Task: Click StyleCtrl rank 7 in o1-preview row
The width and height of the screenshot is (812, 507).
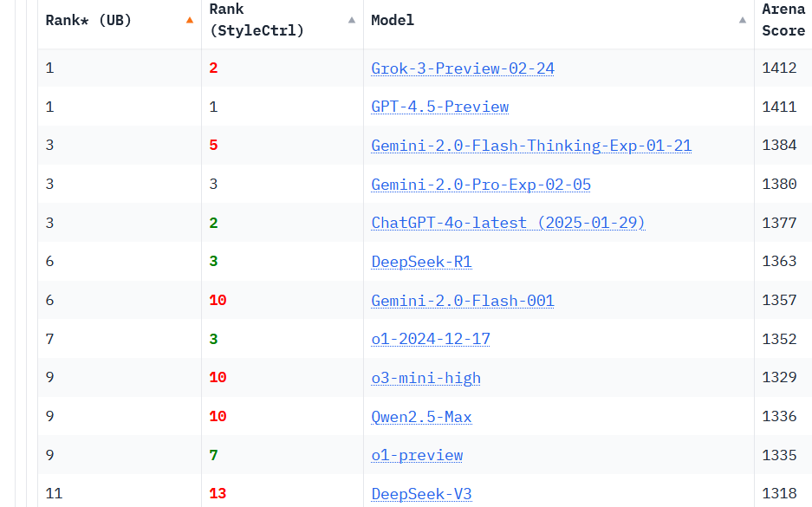Action: point(213,455)
